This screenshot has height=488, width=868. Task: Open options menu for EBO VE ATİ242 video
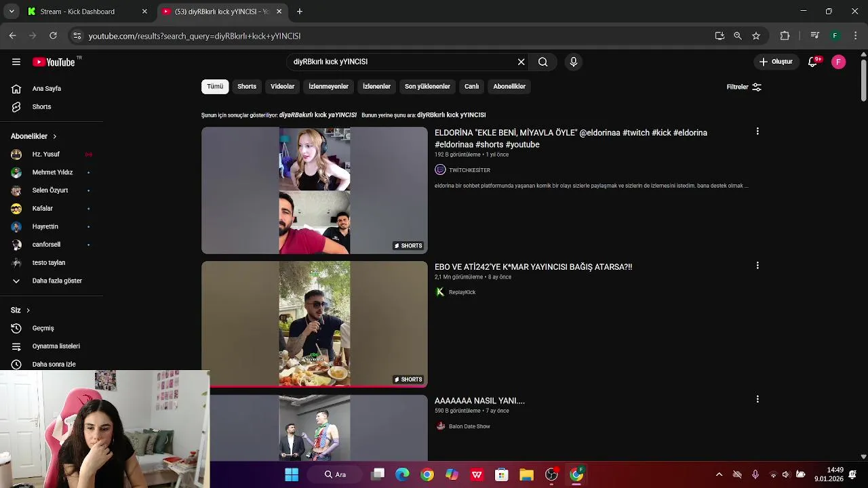coord(757,266)
